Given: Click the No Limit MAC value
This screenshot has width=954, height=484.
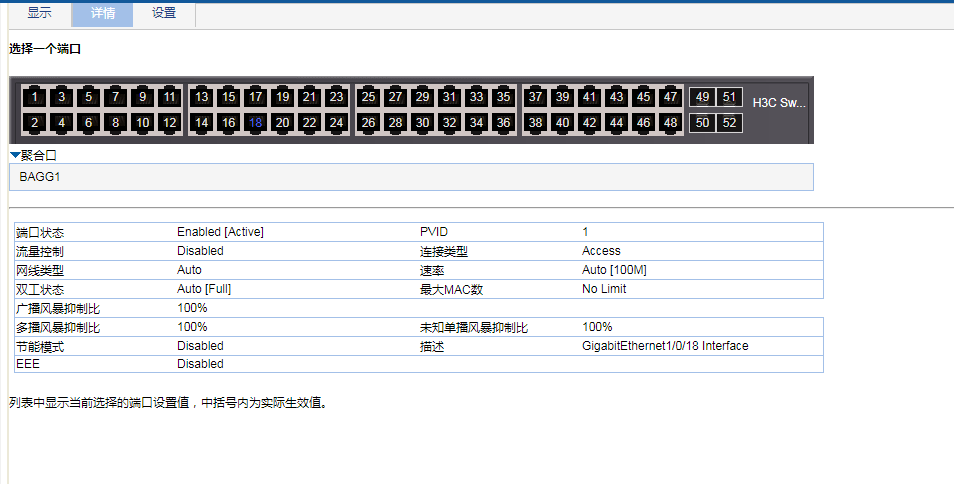Looking at the screenshot, I should (604, 289).
